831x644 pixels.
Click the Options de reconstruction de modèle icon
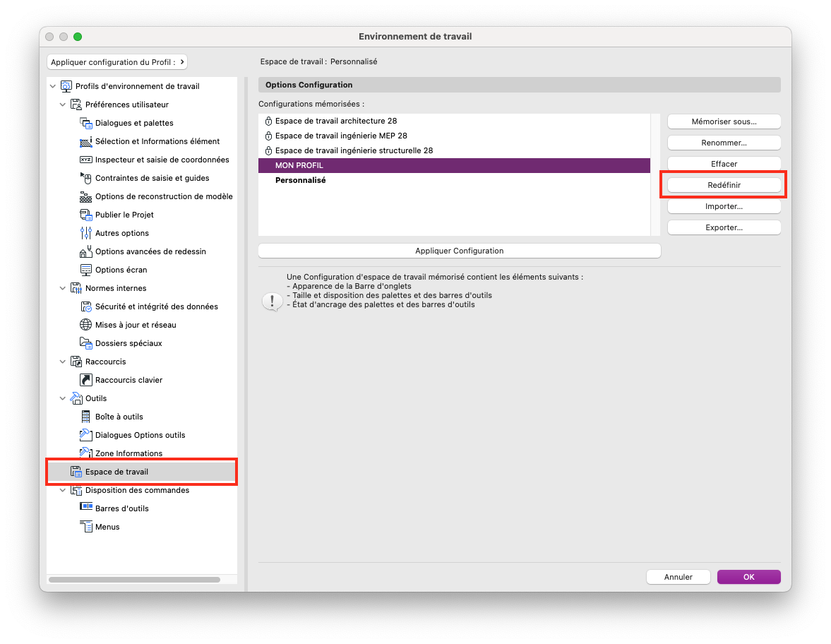[86, 196]
